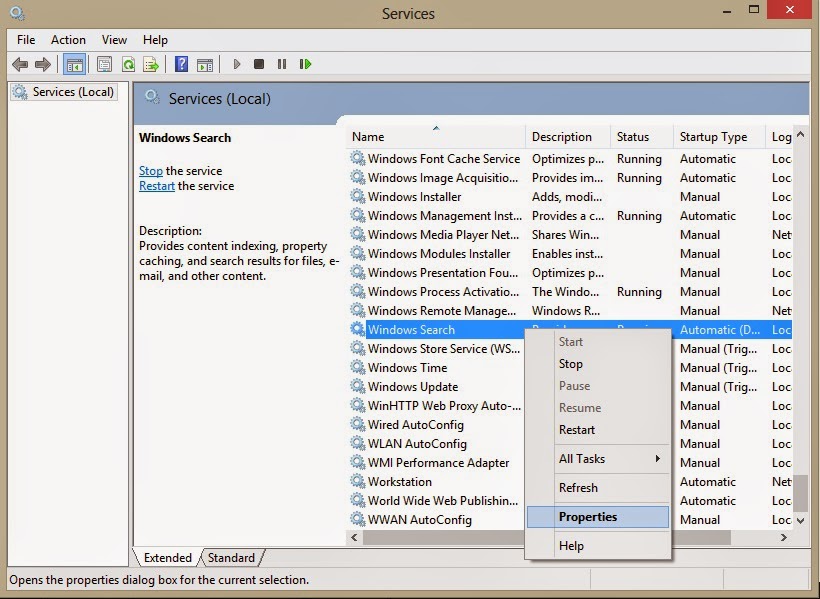Click the Forward arrow toolbar icon
This screenshot has height=599, width=820.
point(43,64)
